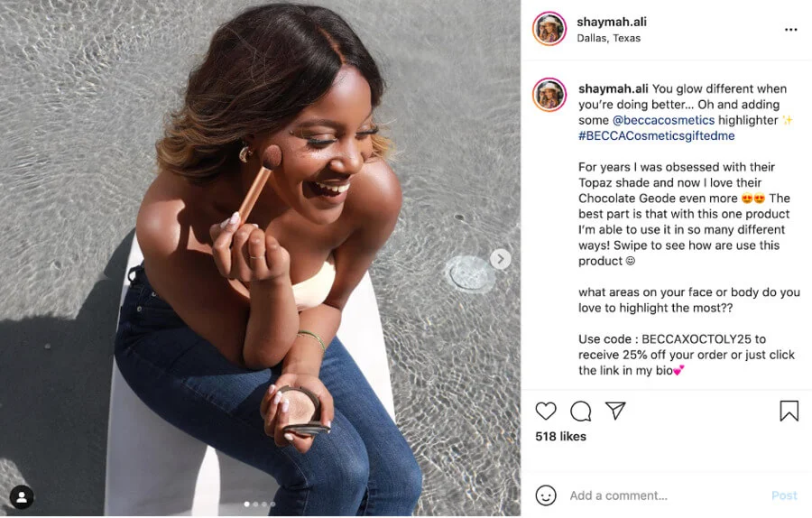View tagged people icon on photo
The height and width of the screenshot is (518, 812).
click(x=22, y=496)
